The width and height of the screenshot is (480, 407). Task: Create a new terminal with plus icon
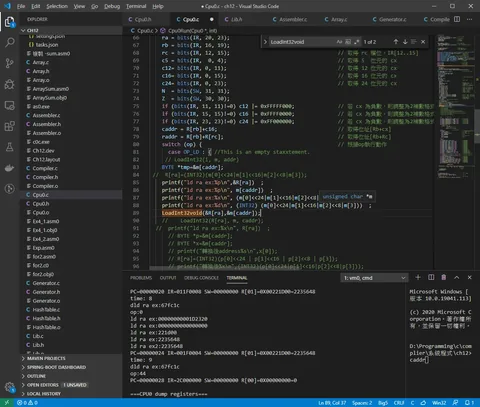pos(418,278)
